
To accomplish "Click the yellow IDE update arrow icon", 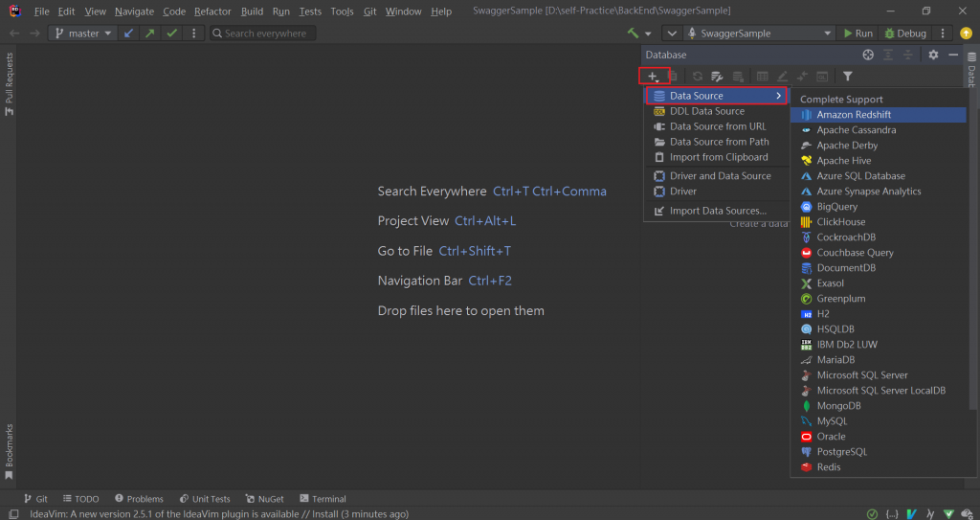I will [x=966, y=34].
